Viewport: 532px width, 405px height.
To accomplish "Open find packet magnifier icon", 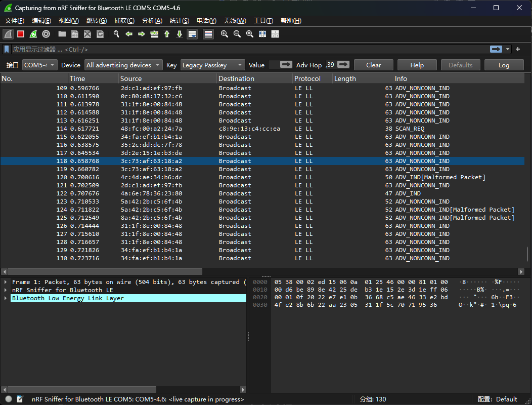I will pos(116,34).
